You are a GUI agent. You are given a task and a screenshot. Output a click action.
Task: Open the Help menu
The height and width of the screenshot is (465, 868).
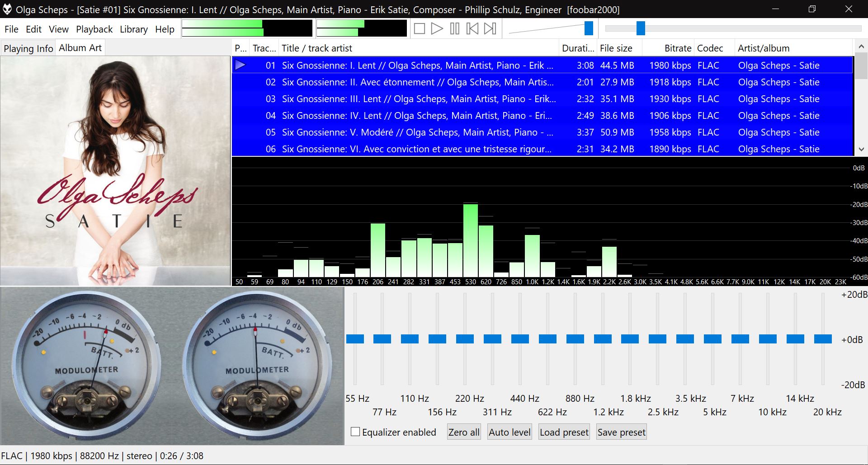tap(165, 29)
